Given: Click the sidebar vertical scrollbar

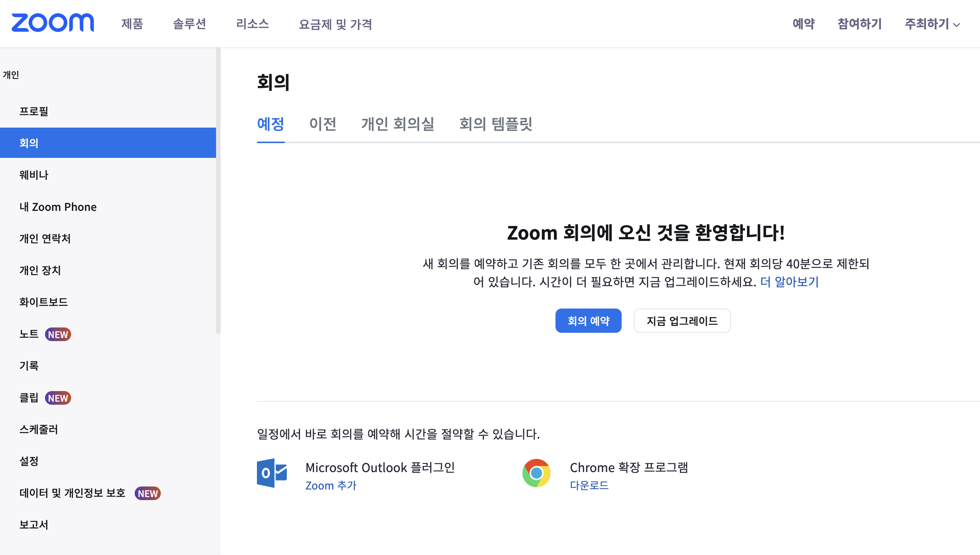Looking at the screenshot, I should tap(218, 190).
